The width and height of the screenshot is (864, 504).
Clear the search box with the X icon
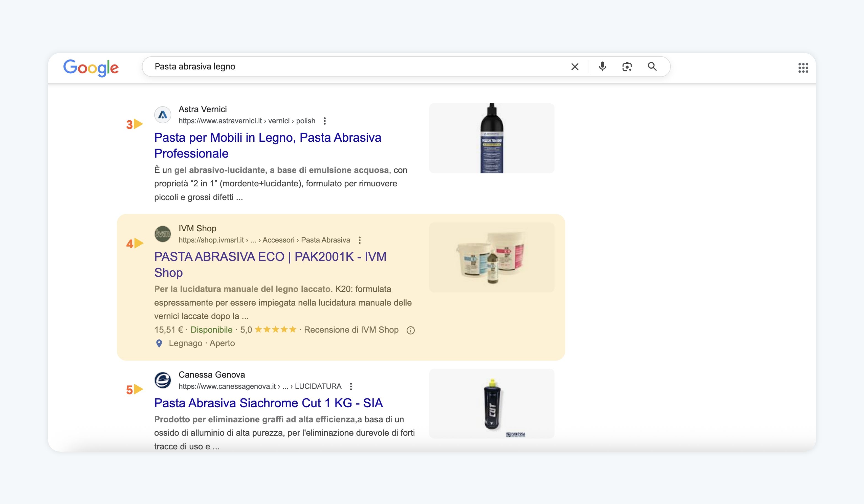(x=575, y=66)
